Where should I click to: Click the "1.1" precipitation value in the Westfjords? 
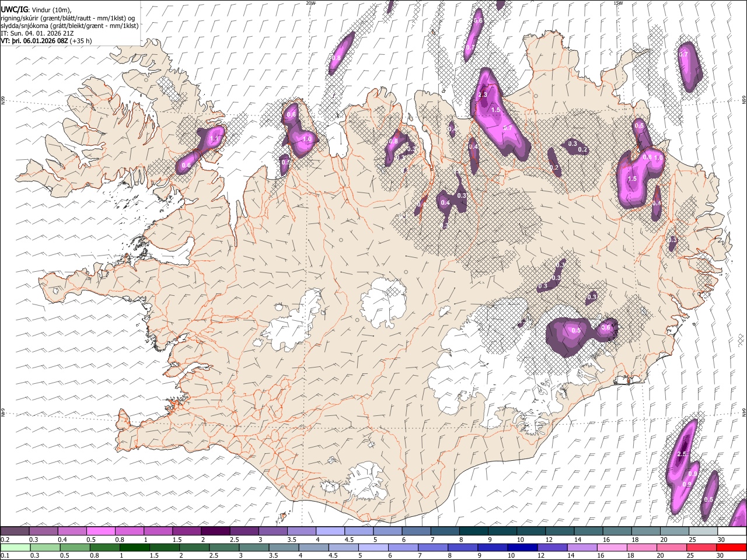(214, 139)
